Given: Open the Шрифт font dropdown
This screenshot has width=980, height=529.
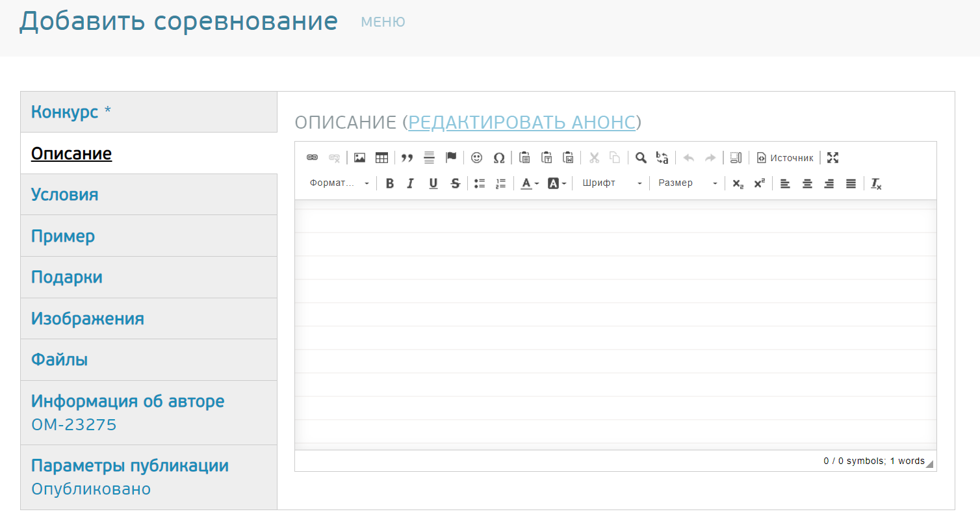Looking at the screenshot, I should pos(612,183).
